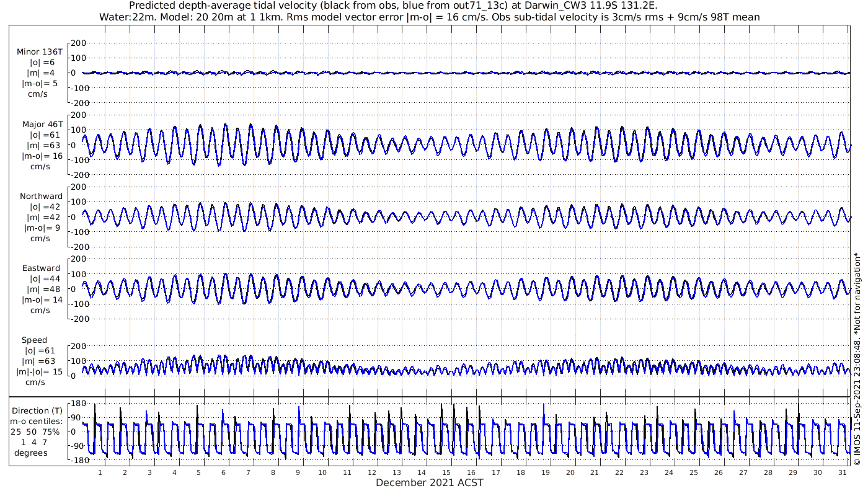This screenshot has width=868, height=496.
Task: Click the 'degrees' unit text in Direction panel
Action: point(31,453)
